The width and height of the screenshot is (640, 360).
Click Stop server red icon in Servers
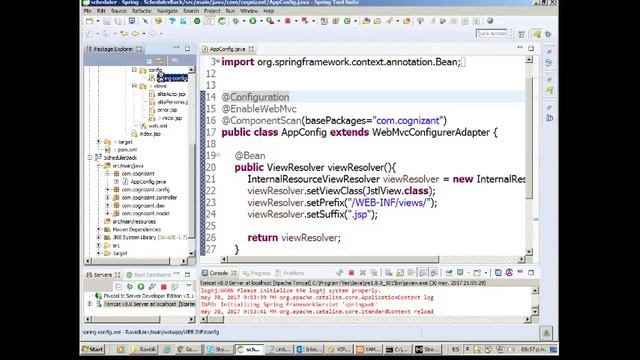coord(164,287)
